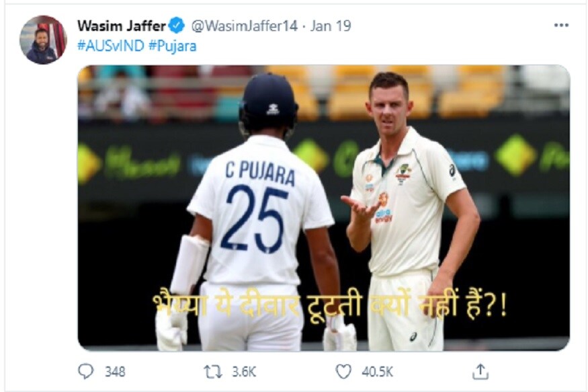The width and height of the screenshot is (588, 392).
Task: Click the 3.6K retweets count
Action: (244, 372)
